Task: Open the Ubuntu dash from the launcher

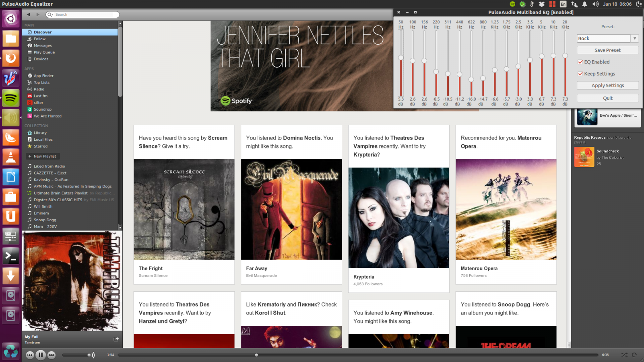Action: (11, 19)
